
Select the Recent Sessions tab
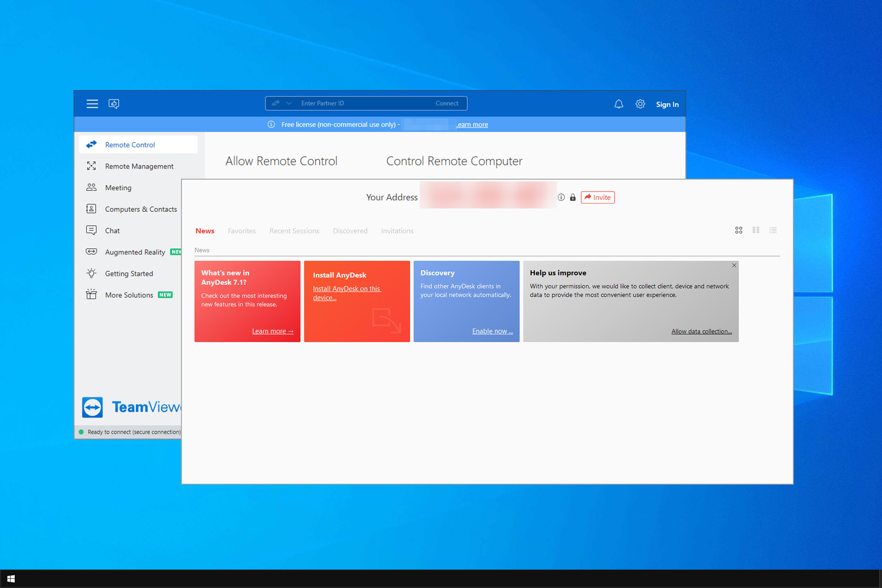pos(294,230)
